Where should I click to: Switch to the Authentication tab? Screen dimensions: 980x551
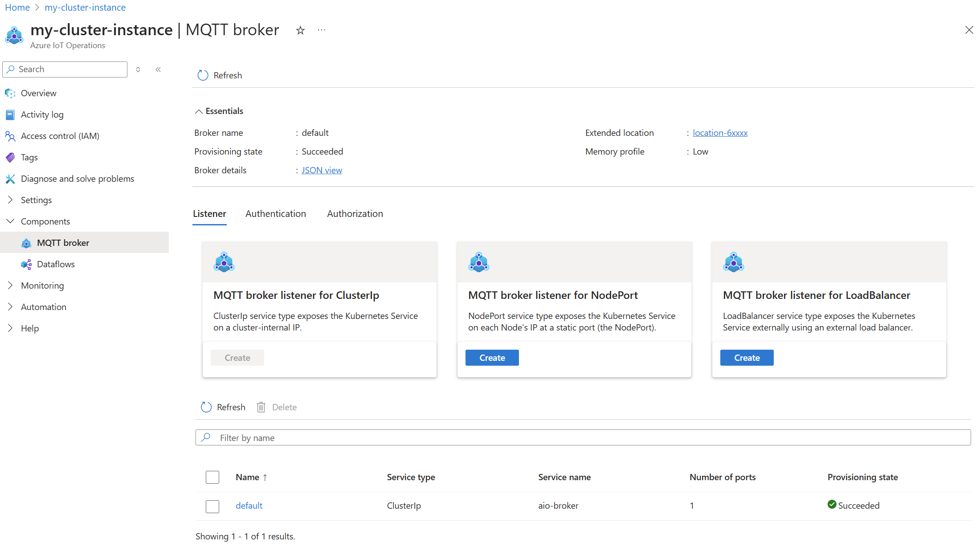pyautogui.click(x=276, y=213)
